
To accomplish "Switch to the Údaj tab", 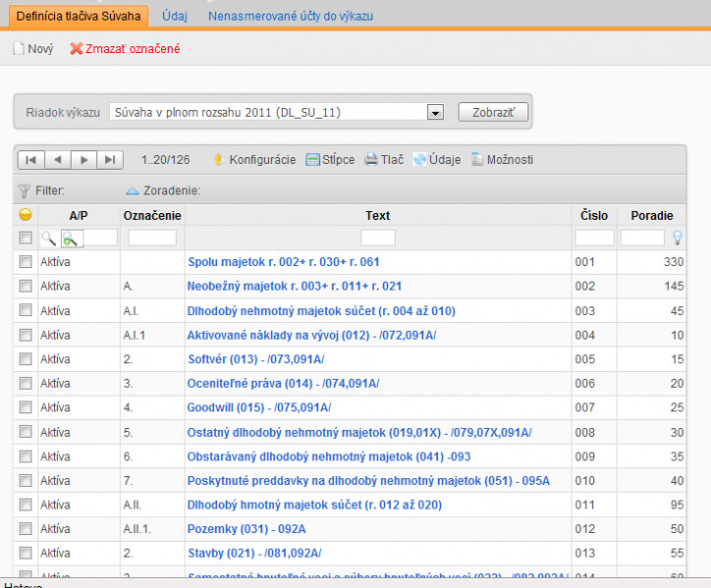I will pyautogui.click(x=175, y=17).
